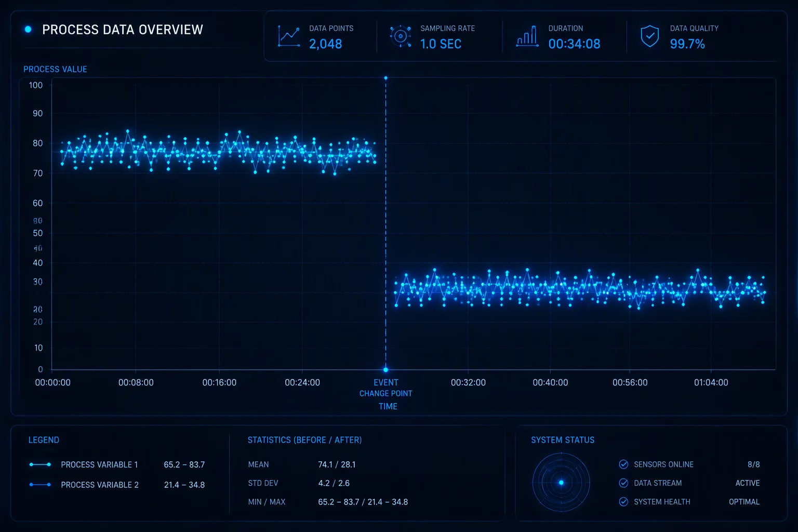Click the System Health check icon
Viewport: 798px width, 532px height.
pyautogui.click(x=623, y=502)
